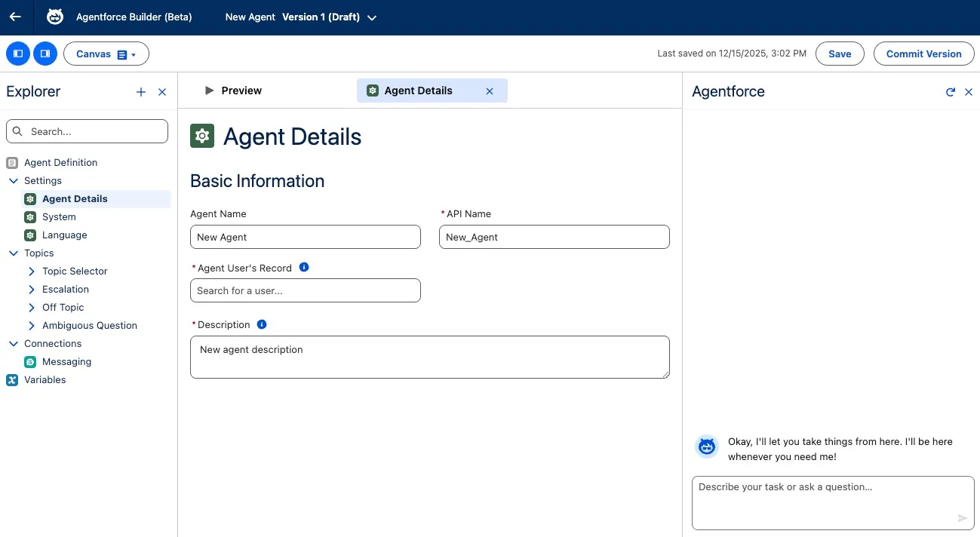This screenshot has width=980, height=537.
Task: Toggle the right Agentforce panel button
Action: tap(45, 54)
